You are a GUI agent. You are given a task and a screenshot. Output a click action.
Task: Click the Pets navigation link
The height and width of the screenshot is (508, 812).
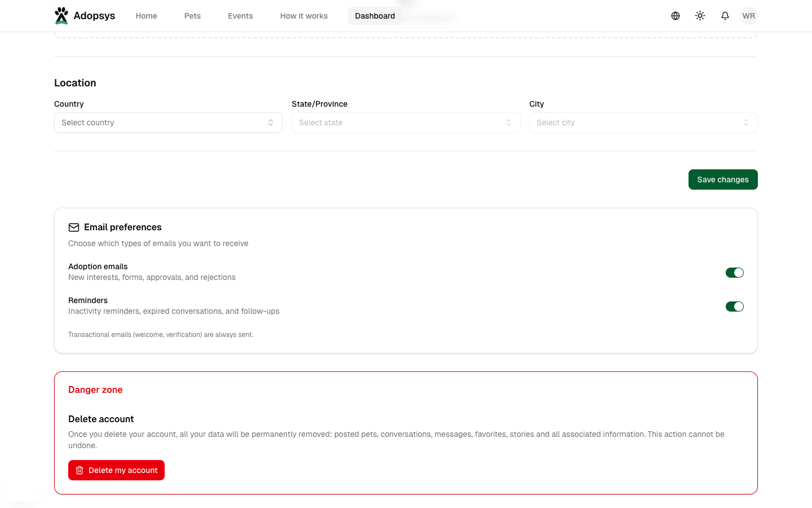point(192,16)
